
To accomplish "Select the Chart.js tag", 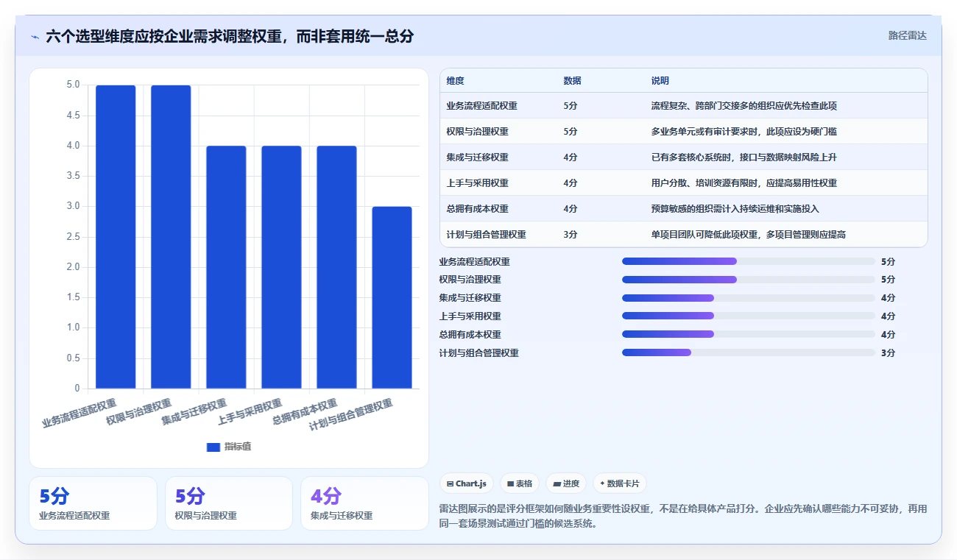I will coord(467,483).
